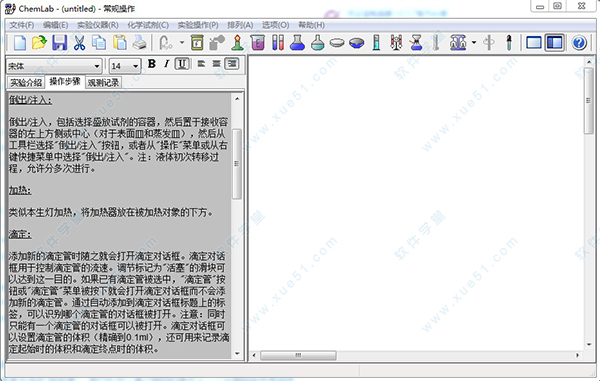Open the 编辑(E) menu

55,25
